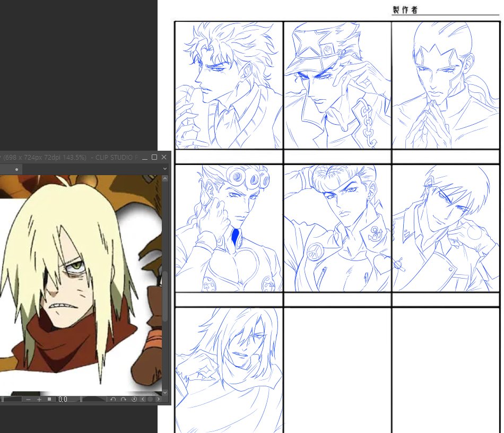Maximize the Clip Studio window

154,157
